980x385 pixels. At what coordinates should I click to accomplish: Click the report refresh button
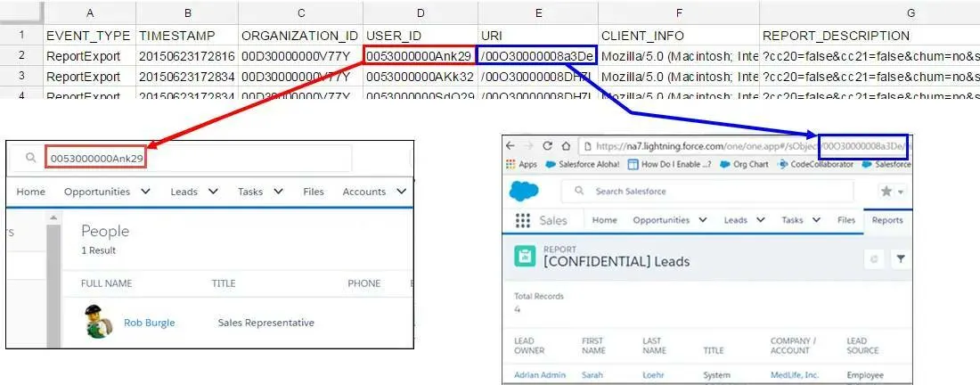coord(874,258)
